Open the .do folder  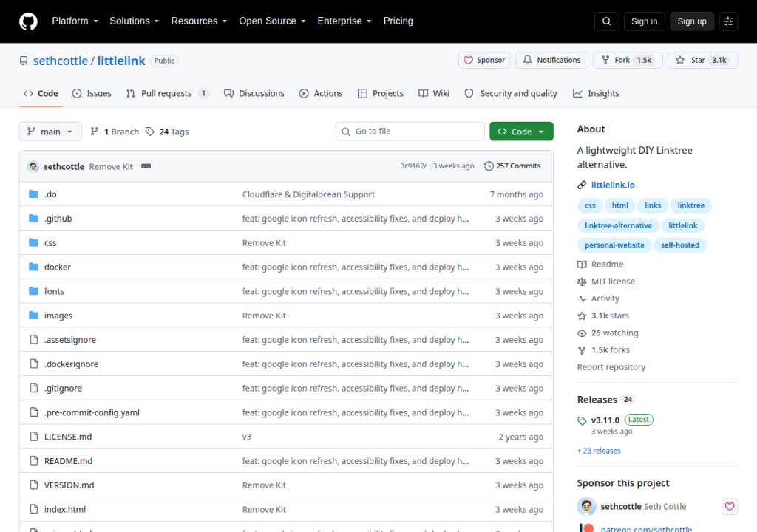click(x=51, y=194)
